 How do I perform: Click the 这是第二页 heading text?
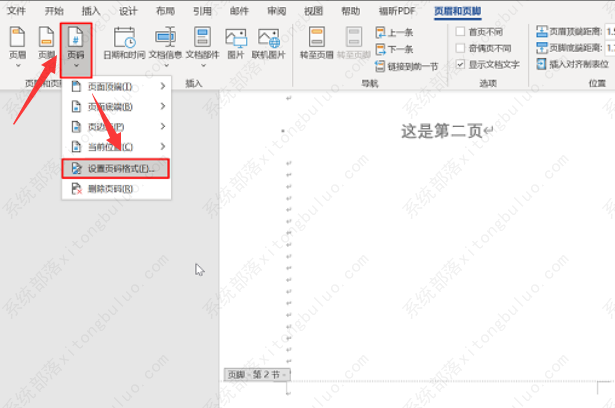[441, 131]
